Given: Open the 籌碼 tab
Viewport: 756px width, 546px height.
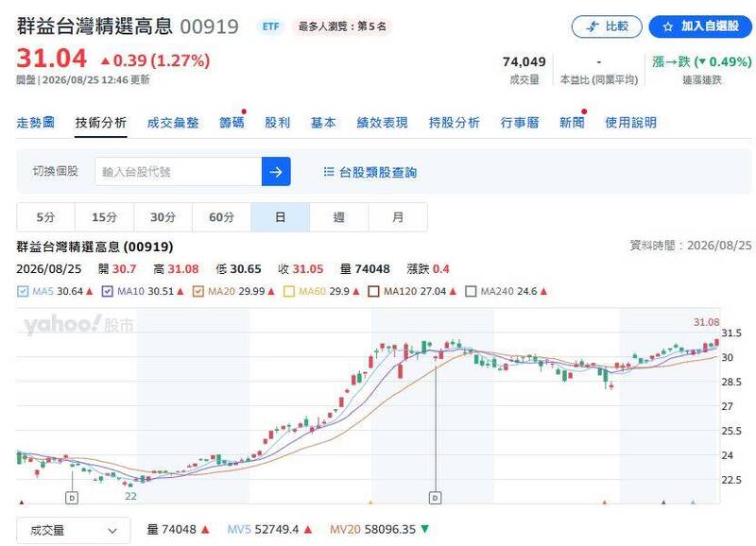Looking at the screenshot, I should pos(232,123).
